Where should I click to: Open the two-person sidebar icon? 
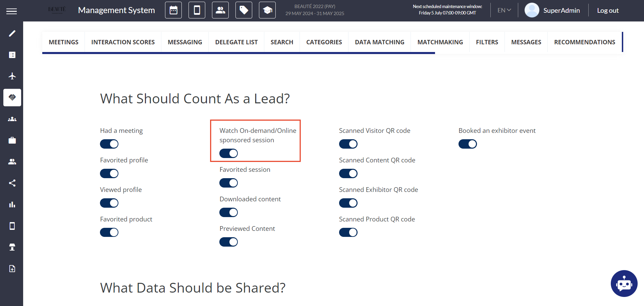12,162
